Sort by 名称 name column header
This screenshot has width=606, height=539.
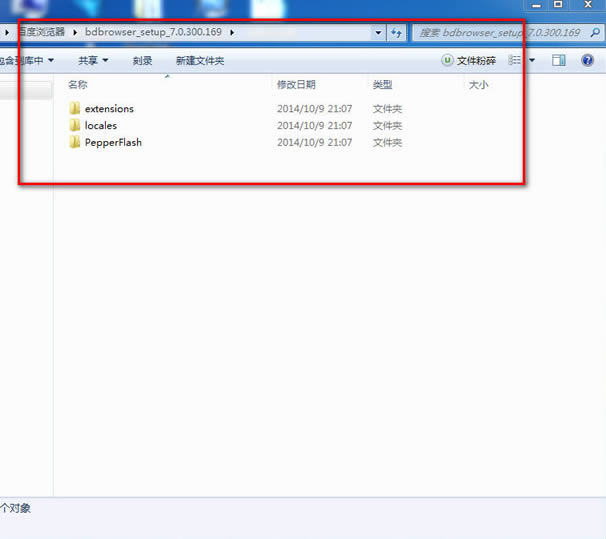click(x=78, y=84)
